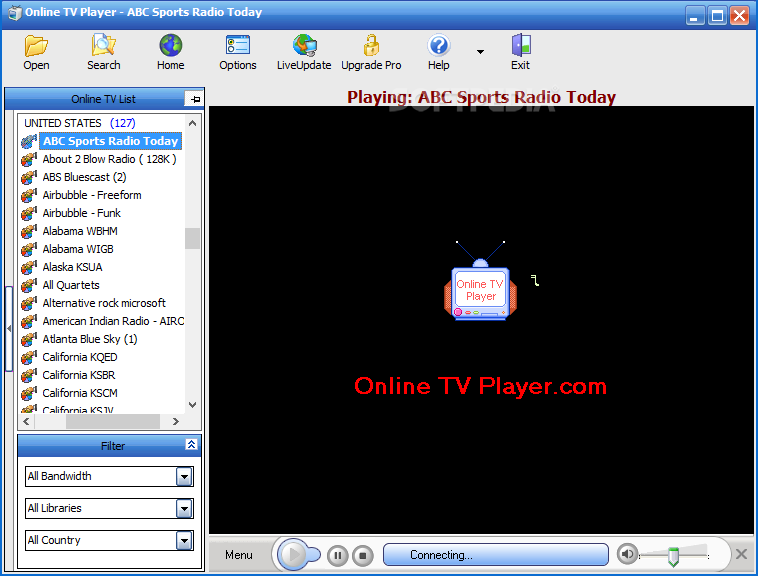This screenshot has height=576, width=758.
Task: Launch the Search toolbar icon
Action: coord(103,52)
